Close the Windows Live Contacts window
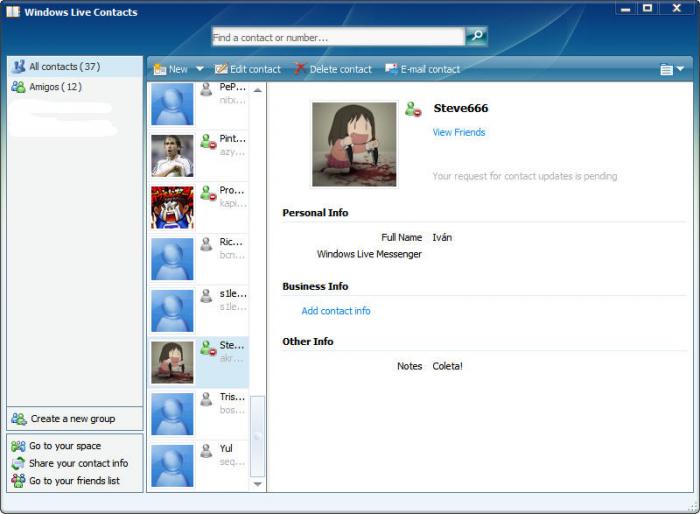700x514 pixels. pyautogui.click(x=676, y=8)
